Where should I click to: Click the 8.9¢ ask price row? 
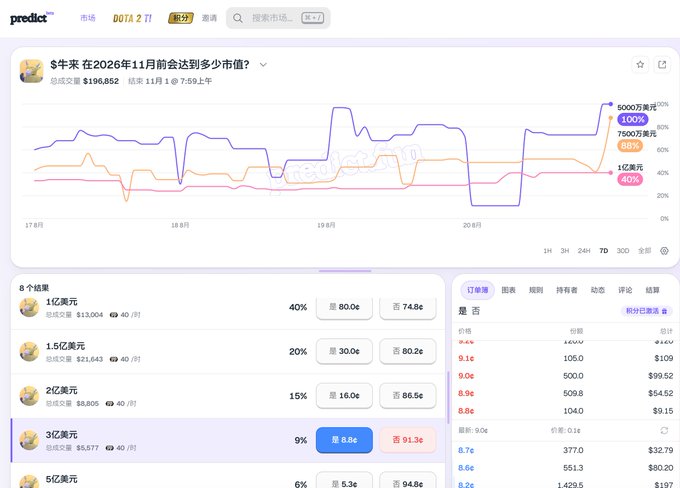566,393
